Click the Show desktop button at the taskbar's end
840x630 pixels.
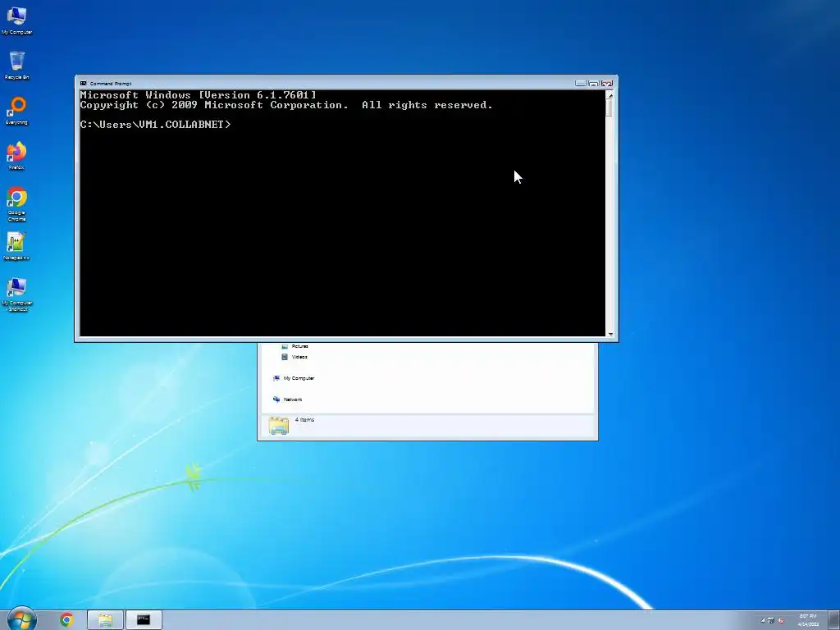pos(834,620)
